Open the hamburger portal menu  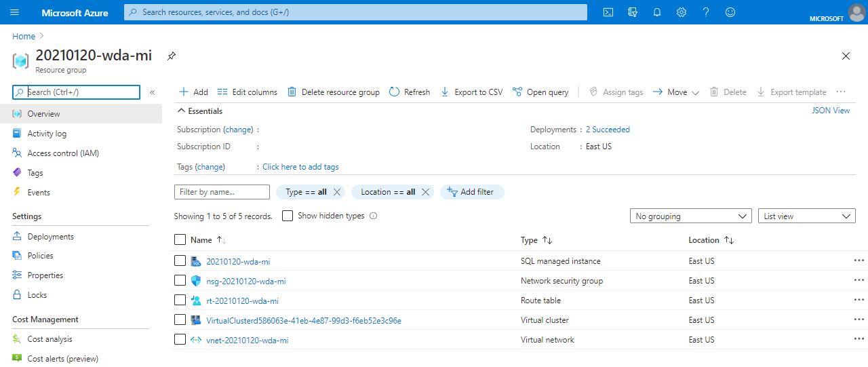pyautogui.click(x=15, y=12)
